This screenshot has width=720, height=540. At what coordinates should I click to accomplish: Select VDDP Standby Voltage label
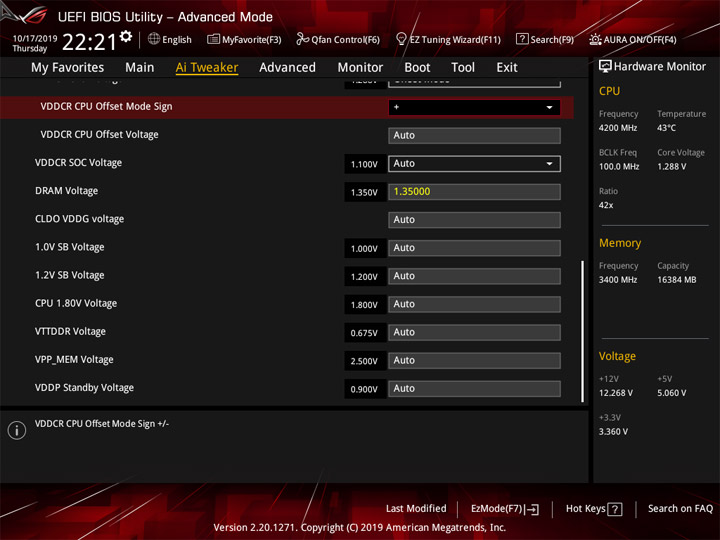coord(84,388)
